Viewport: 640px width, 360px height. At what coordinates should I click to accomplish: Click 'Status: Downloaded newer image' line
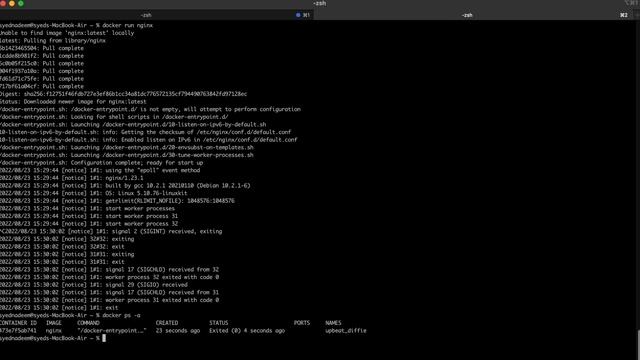[x=73, y=102]
